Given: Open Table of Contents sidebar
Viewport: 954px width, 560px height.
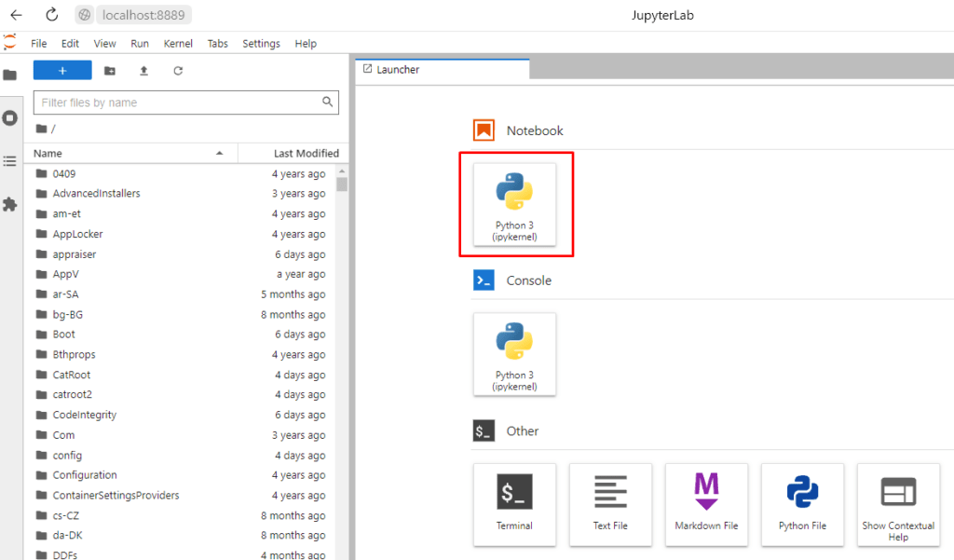Looking at the screenshot, I should (x=10, y=161).
